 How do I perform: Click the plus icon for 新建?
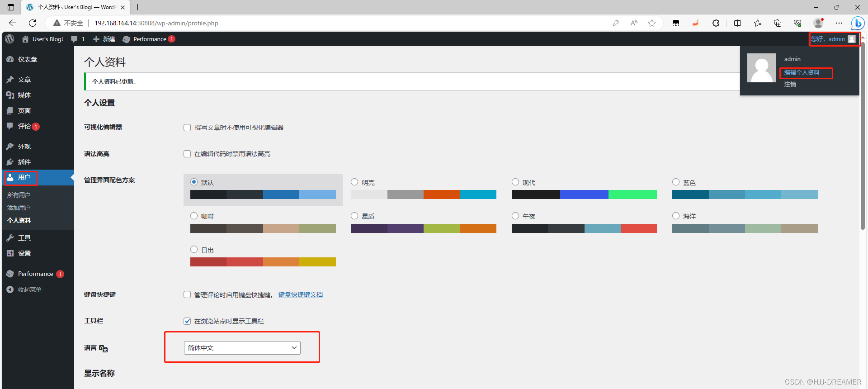pyautogui.click(x=96, y=39)
